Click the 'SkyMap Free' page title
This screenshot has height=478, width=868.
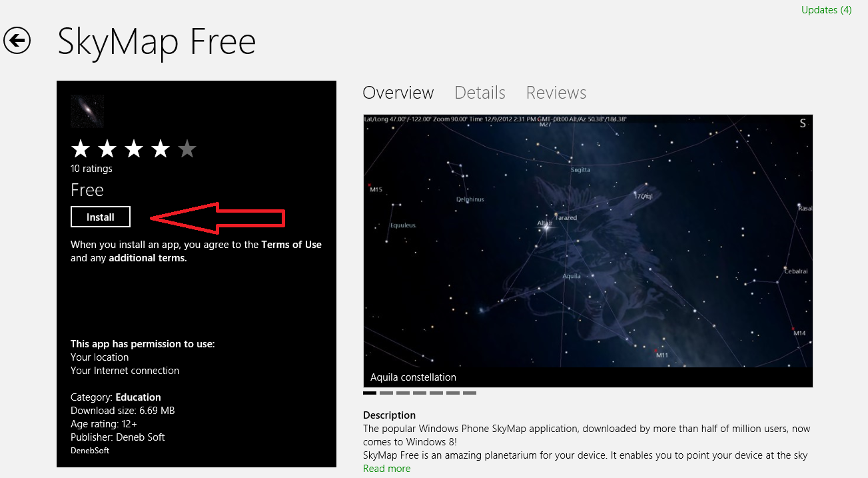click(x=157, y=41)
